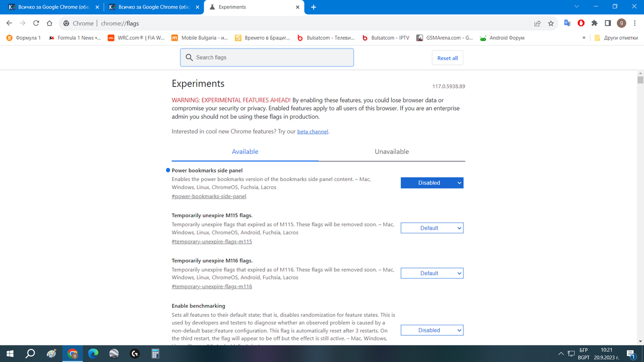Open the Enable benchmarking dropdown

tap(432, 330)
